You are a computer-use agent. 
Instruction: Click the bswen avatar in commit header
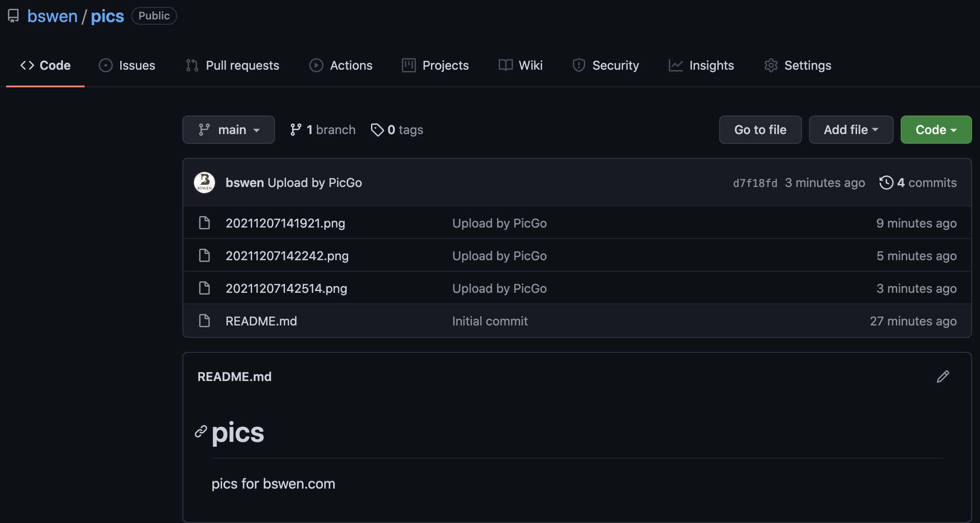(204, 183)
